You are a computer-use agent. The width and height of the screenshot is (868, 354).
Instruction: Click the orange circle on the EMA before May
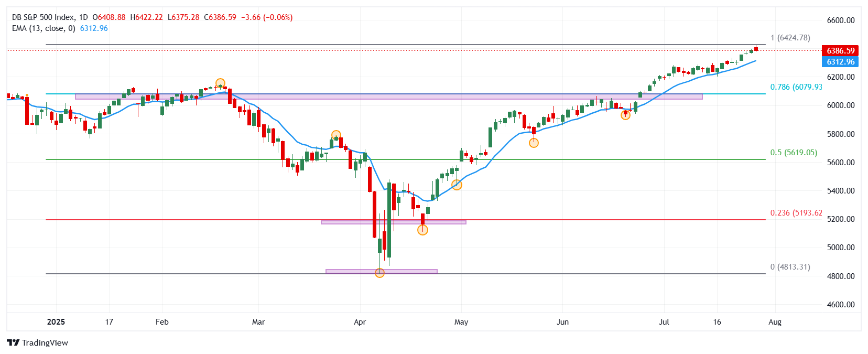tap(457, 185)
